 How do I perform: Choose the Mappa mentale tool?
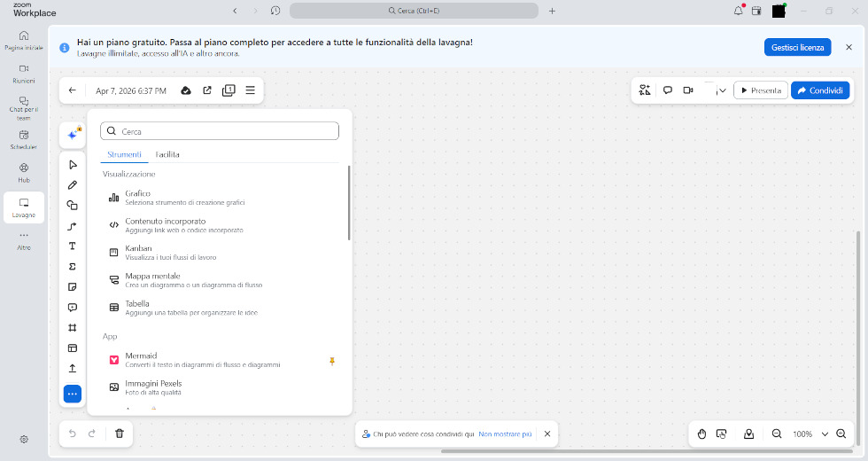tap(221, 280)
